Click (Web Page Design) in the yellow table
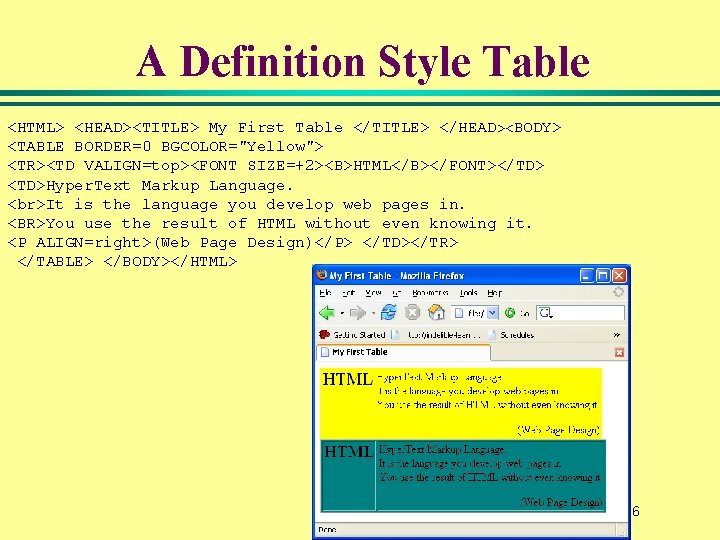This screenshot has height=540, width=720. (x=558, y=430)
